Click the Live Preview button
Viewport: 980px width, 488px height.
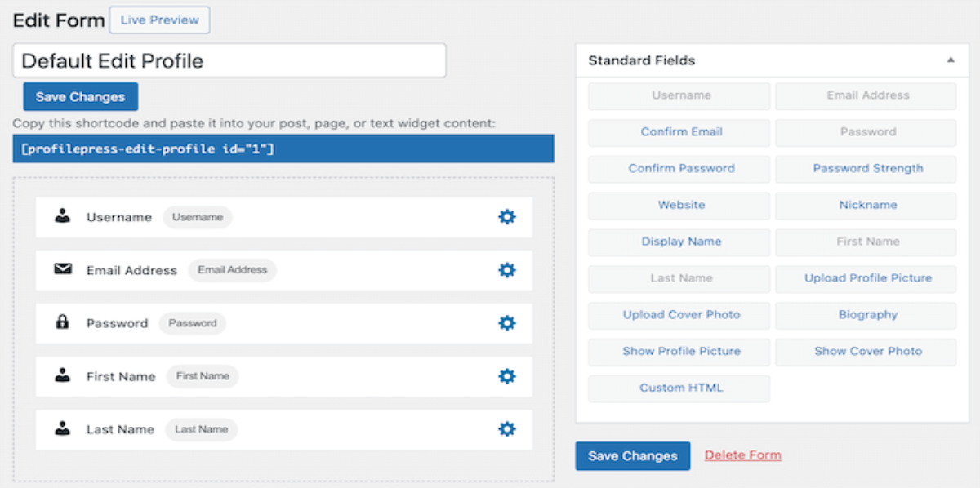coord(159,20)
